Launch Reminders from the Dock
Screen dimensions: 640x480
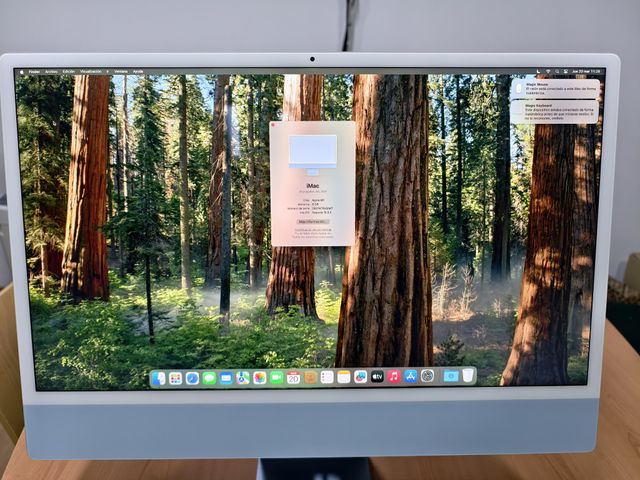(327, 377)
